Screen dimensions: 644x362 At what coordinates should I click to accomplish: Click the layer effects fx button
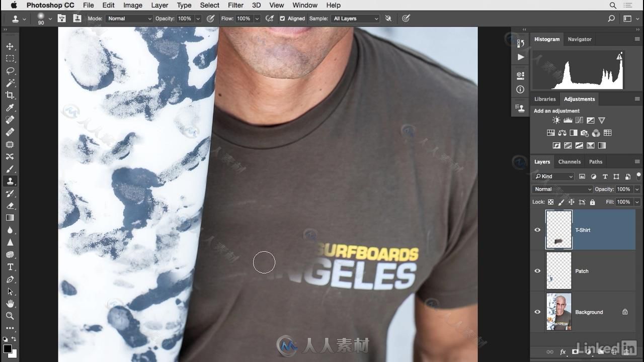point(563,352)
